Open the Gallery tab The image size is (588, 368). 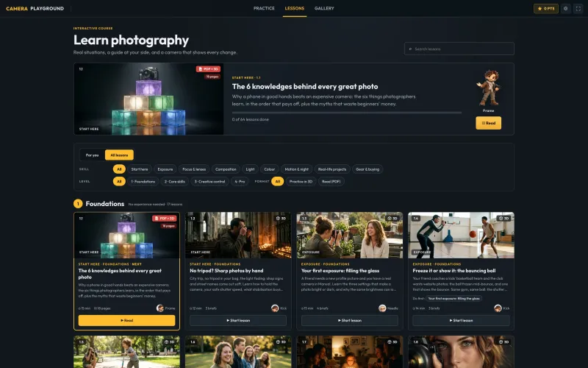point(324,8)
